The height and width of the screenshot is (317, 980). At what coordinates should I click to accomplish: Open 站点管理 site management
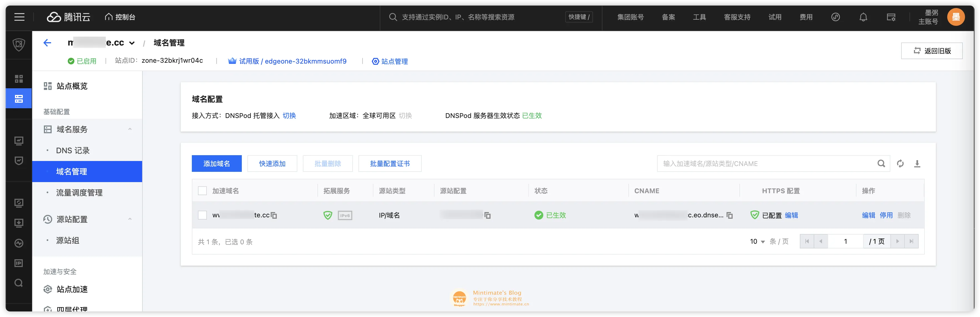click(x=390, y=61)
